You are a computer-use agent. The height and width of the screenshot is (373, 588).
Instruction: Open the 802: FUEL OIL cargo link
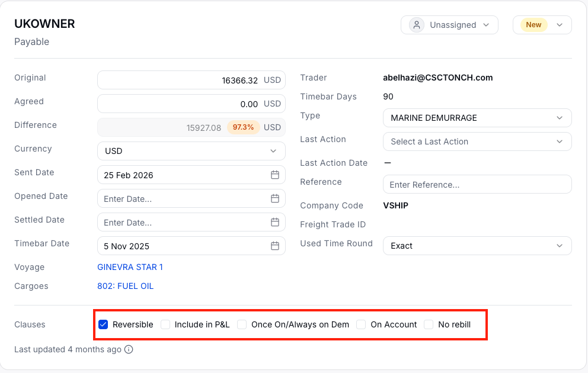[x=125, y=286]
